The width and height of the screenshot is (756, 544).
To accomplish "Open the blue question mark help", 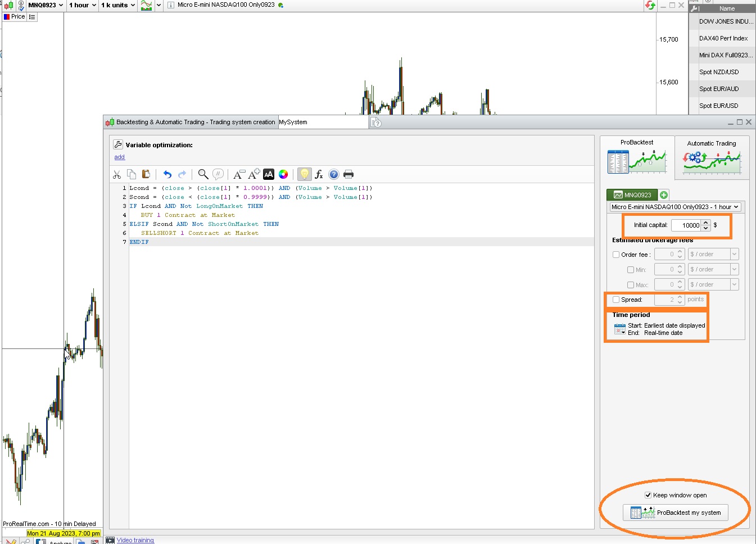I will [x=334, y=174].
